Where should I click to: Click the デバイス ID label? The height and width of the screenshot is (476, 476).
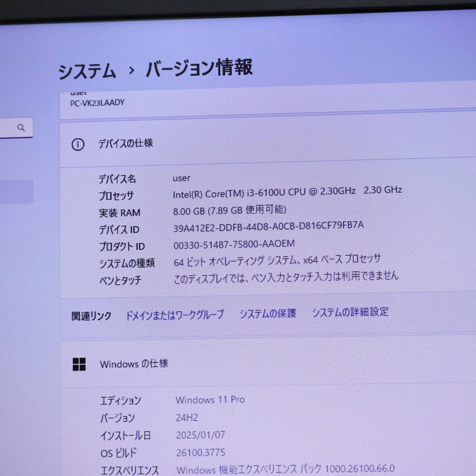pos(119,230)
